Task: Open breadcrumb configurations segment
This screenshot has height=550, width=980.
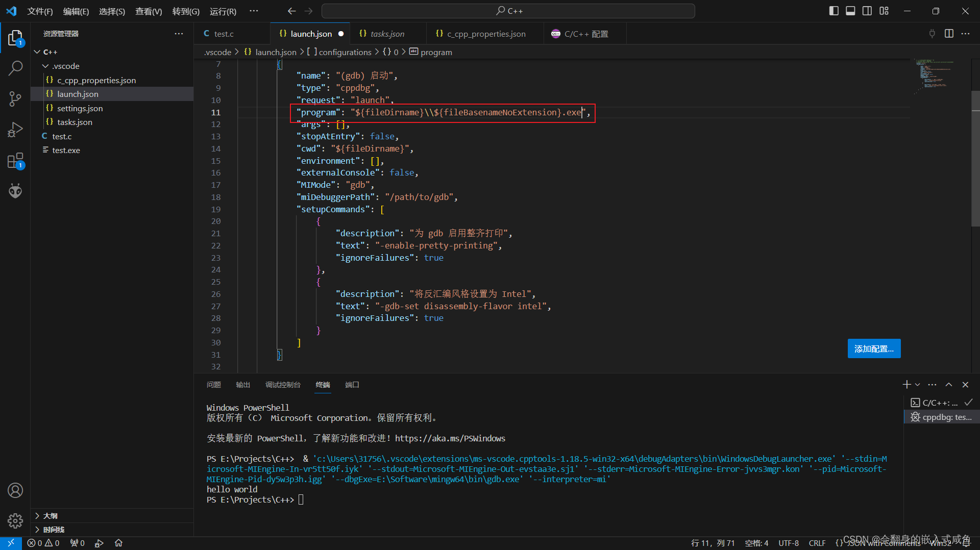Action: click(339, 52)
